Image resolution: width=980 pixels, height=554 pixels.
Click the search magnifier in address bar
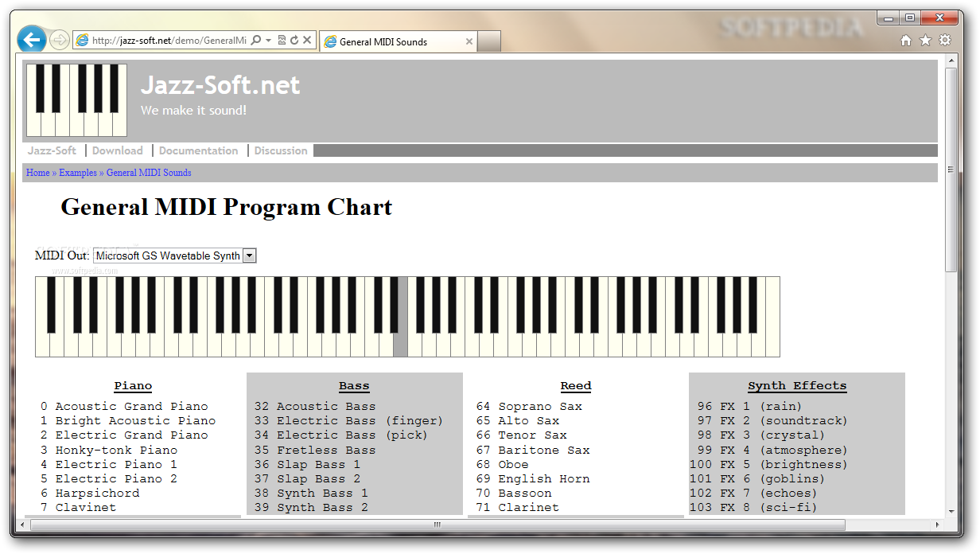tap(256, 40)
